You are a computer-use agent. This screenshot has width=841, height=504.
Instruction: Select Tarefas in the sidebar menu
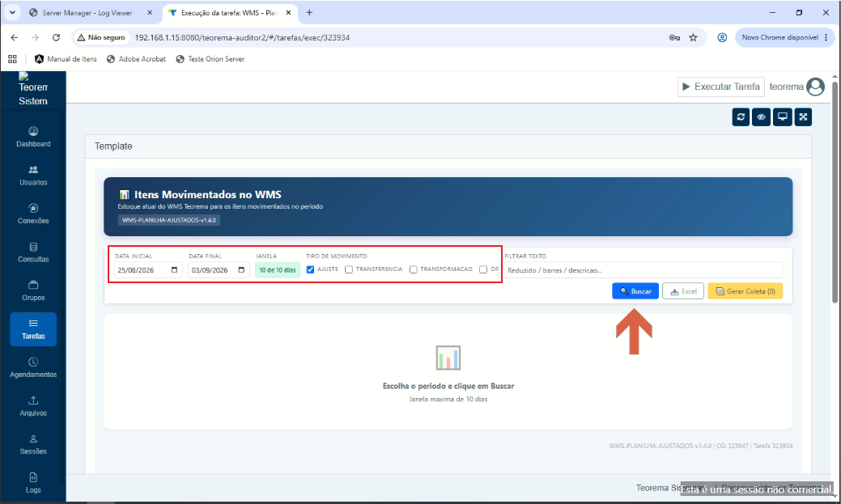(33, 329)
